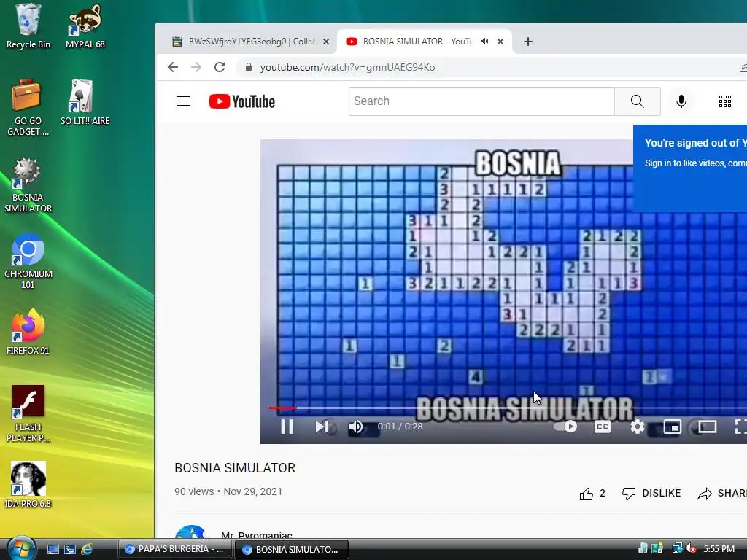
Task: Select the FLASH PLAYER desktop shortcut
Action: [x=28, y=414]
